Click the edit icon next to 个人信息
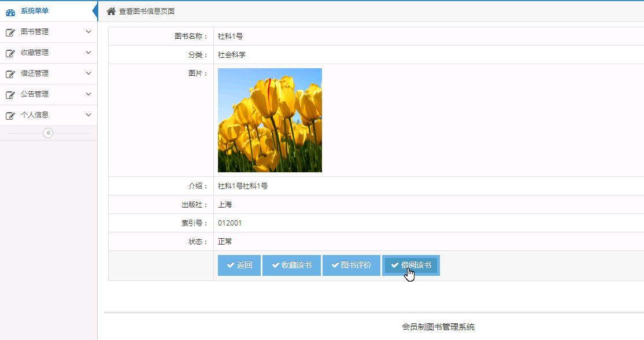The width and height of the screenshot is (644, 340). pos(10,116)
